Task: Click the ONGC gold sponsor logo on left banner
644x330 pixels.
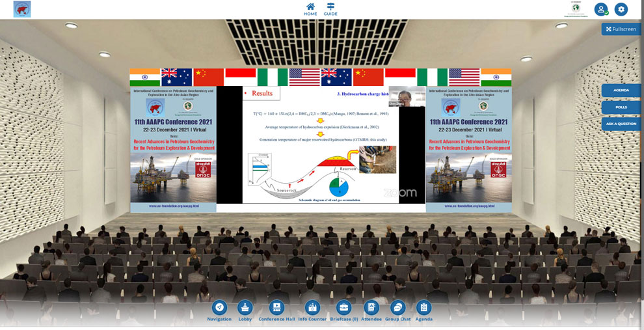Action: 203,169
